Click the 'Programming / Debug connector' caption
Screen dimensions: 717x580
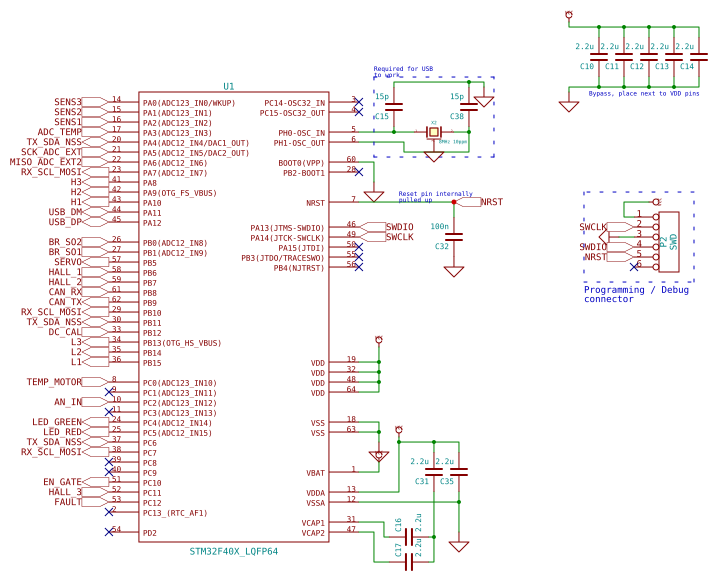click(x=636, y=294)
